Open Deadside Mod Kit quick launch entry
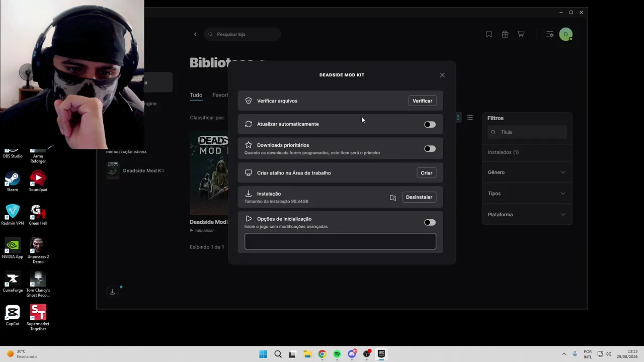 [136, 171]
